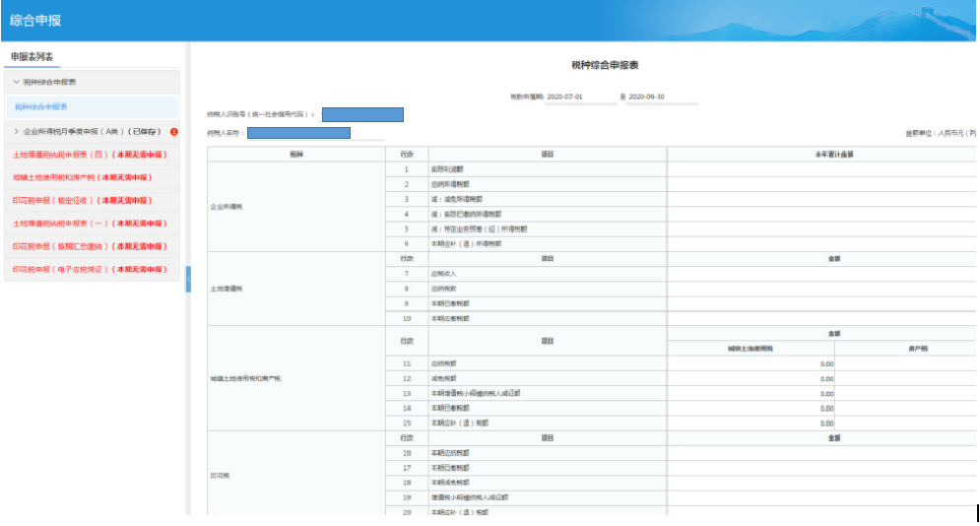Open 土地增值税纳税申报表（一）
The height and width of the screenshot is (526, 980).
coord(90,224)
